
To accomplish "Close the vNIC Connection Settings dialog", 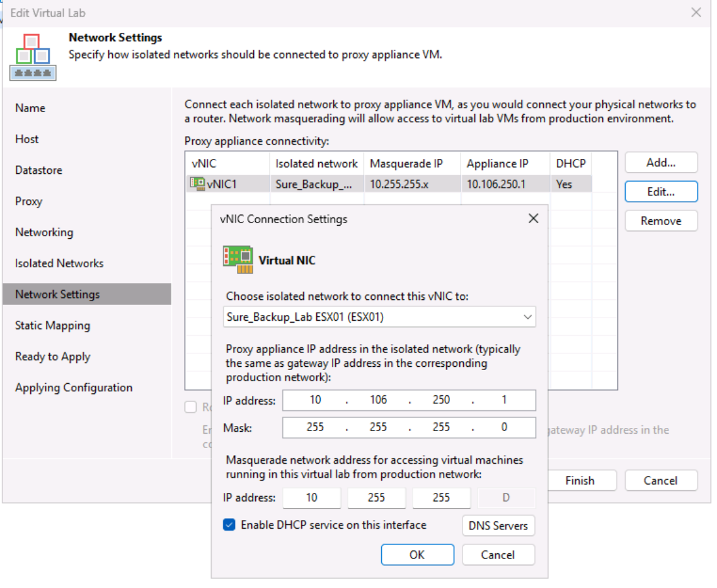I will [x=533, y=219].
